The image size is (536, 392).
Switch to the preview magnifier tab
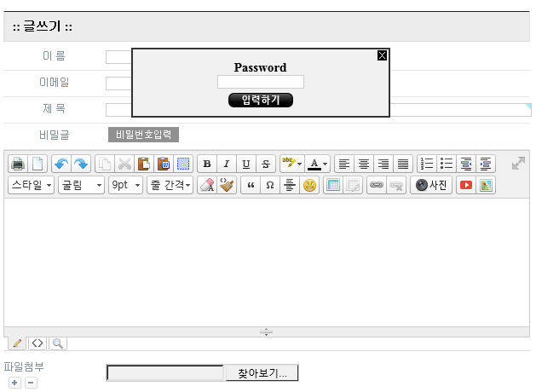point(58,343)
